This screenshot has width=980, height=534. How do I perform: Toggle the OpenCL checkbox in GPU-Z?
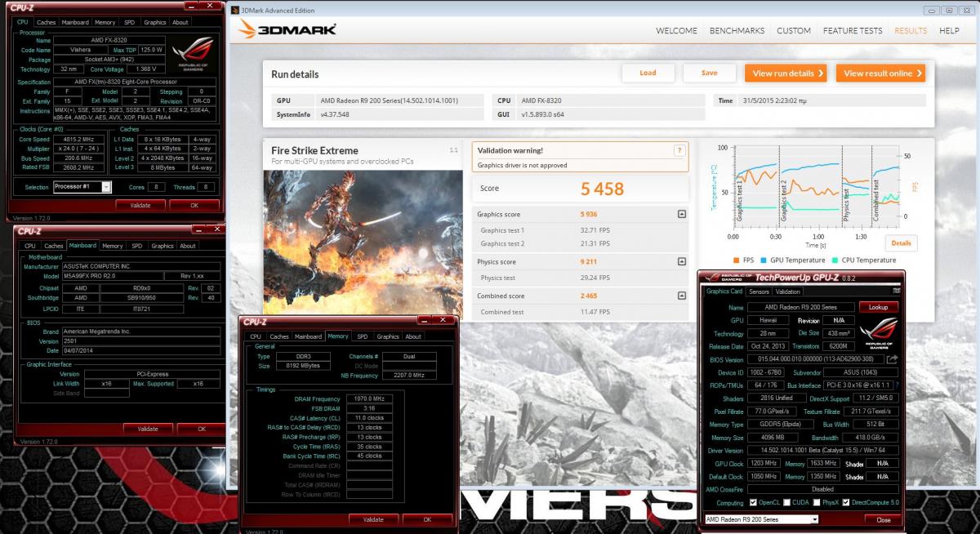pyautogui.click(x=752, y=502)
